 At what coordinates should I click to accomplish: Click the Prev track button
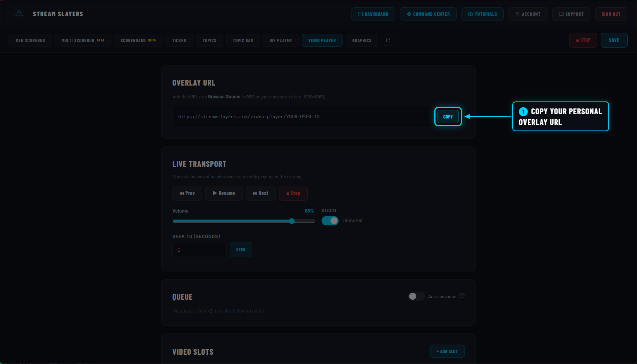click(x=187, y=193)
